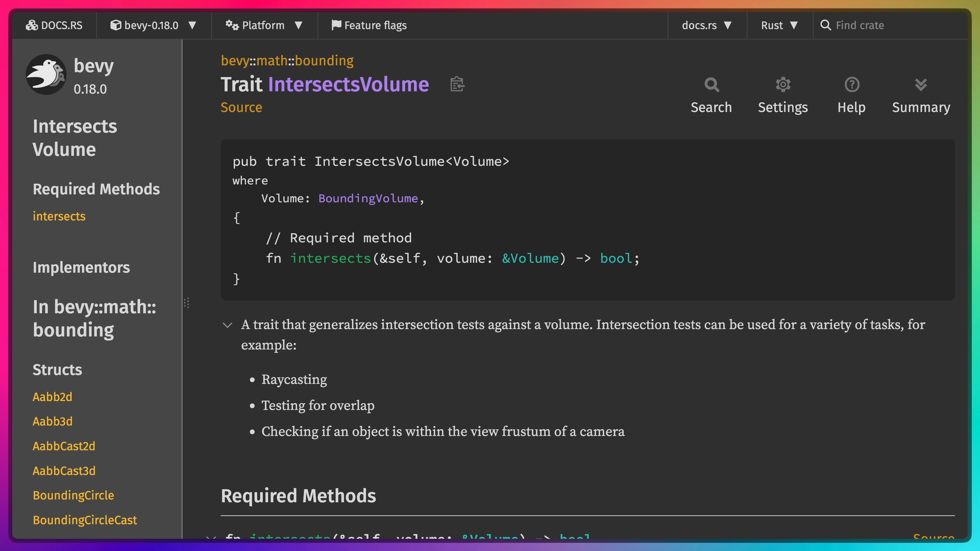Navigate to bounding module breadcrumb
The height and width of the screenshot is (551, 980).
click(324, 61)
